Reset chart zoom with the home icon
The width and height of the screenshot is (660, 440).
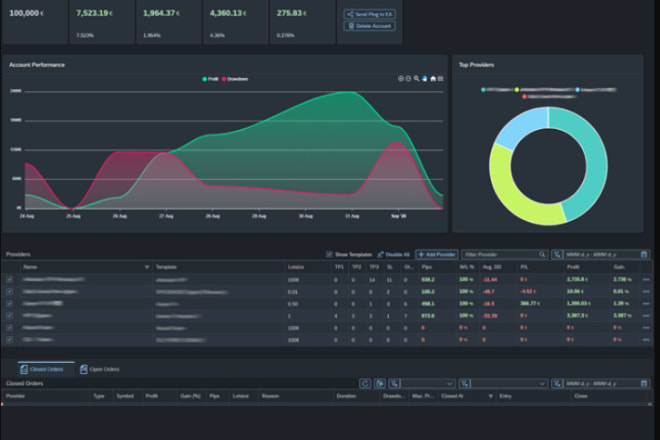[x=433, y=79]
